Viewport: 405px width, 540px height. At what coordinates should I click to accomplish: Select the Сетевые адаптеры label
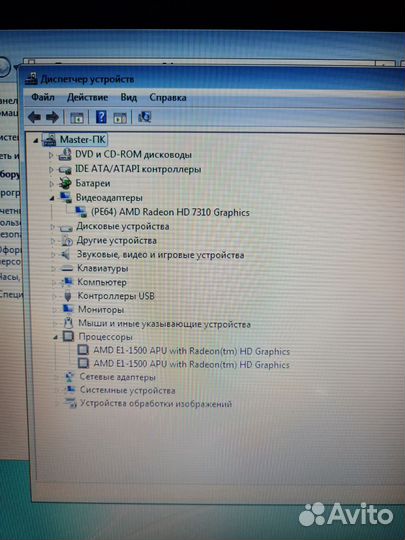point(117,377)
